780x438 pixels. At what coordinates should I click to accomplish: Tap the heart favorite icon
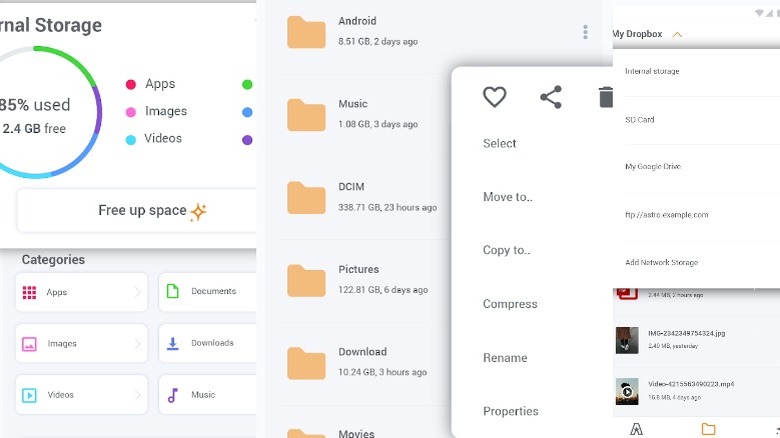pyautogui.click(x=494, y=97)
